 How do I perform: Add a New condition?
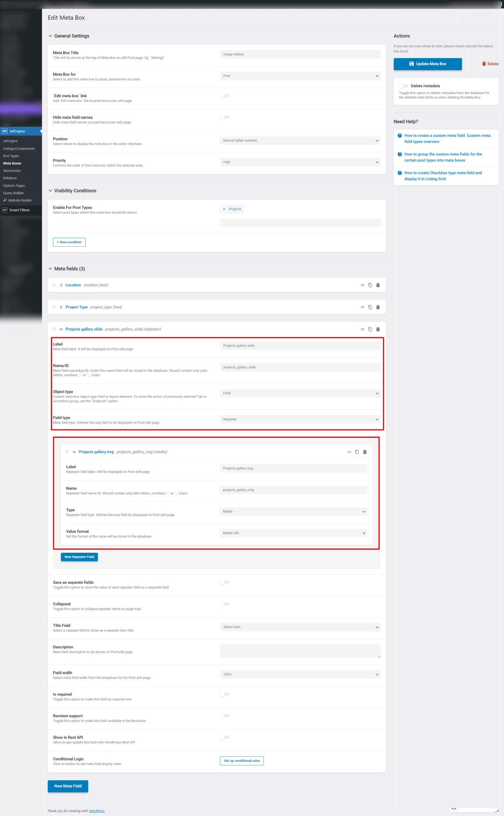(x=69, y=242)
